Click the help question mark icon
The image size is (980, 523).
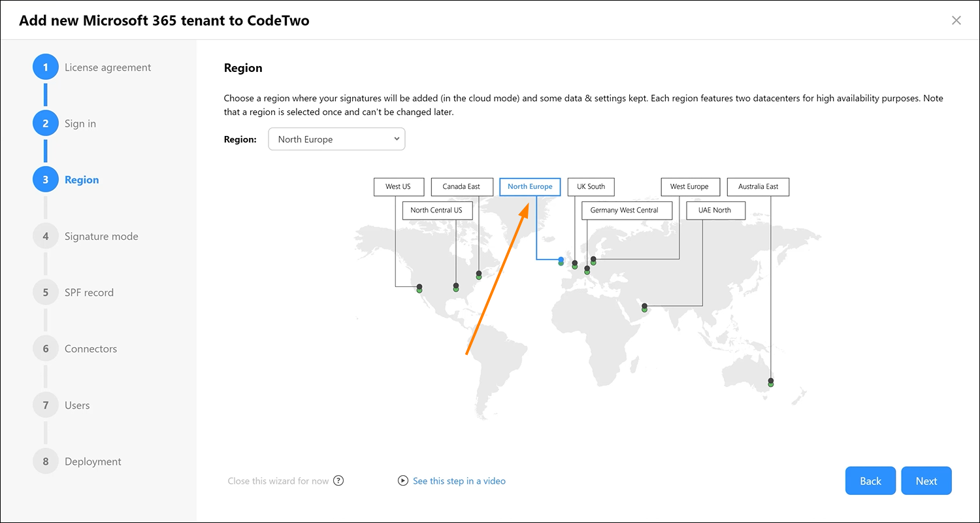coord(338,481)
